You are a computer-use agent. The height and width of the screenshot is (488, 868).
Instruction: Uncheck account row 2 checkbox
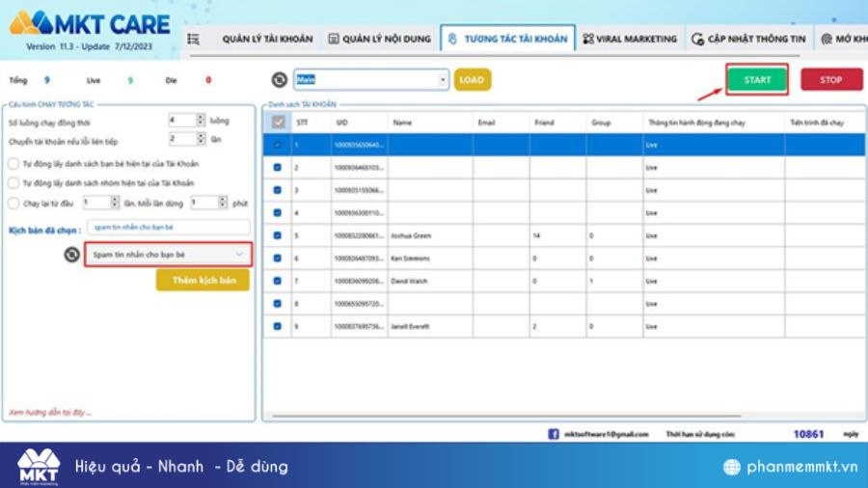(278, 167)
